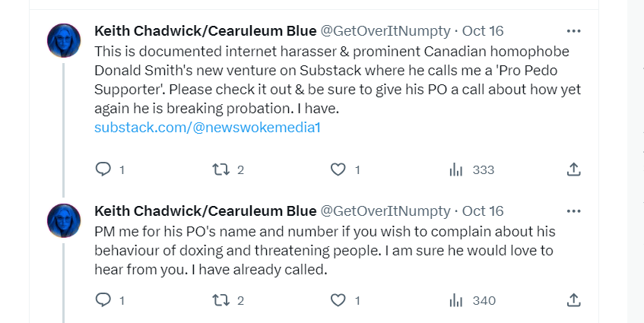Open Keith Chadwick name on first tweet
Screen dimensions: 644x323
(x=205, y=31)
